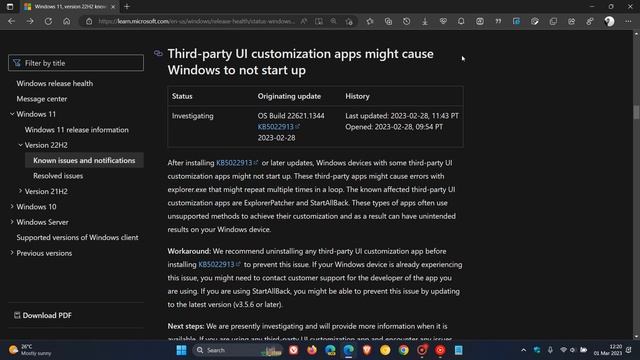Viewport: 640px width, 360px height.
Task: View site information lock icon
Action: [89, 21]
